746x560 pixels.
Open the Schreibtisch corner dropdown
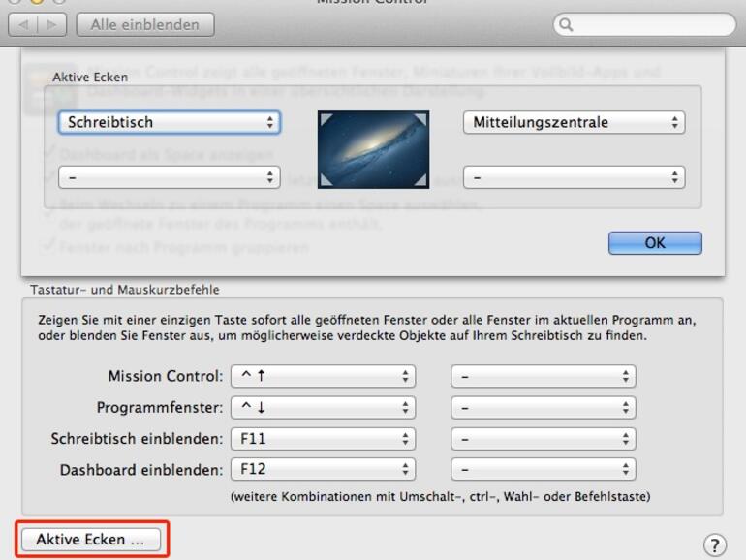[170, 122]
